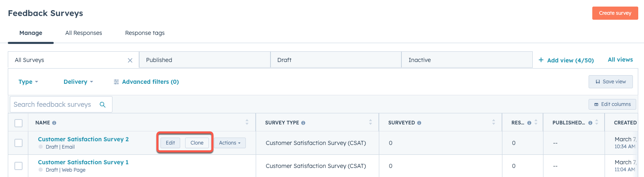Click the Save view button

click(x=611, y=82)
